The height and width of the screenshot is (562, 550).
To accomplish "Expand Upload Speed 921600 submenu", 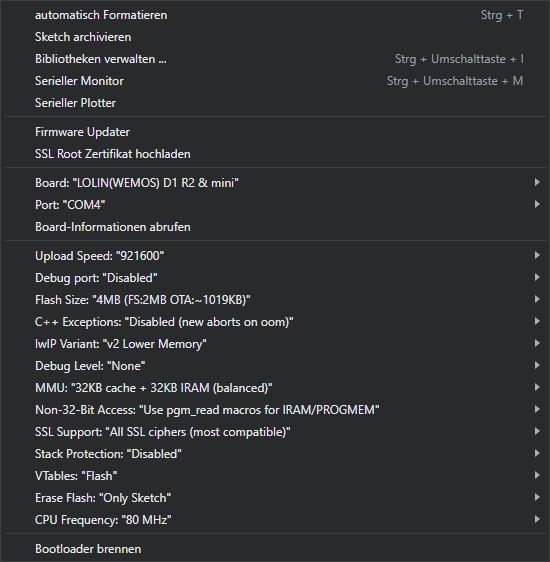I will 275,256.
